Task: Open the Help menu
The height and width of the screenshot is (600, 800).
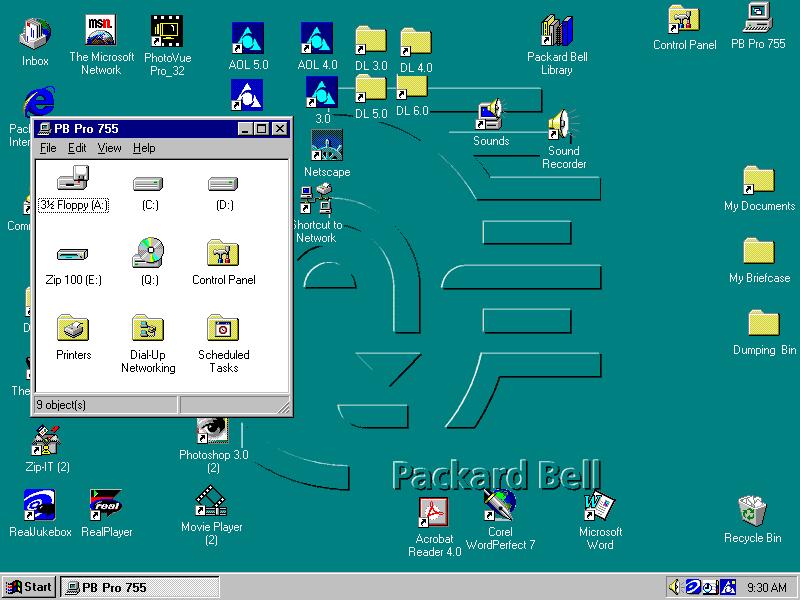Action: 144,148
